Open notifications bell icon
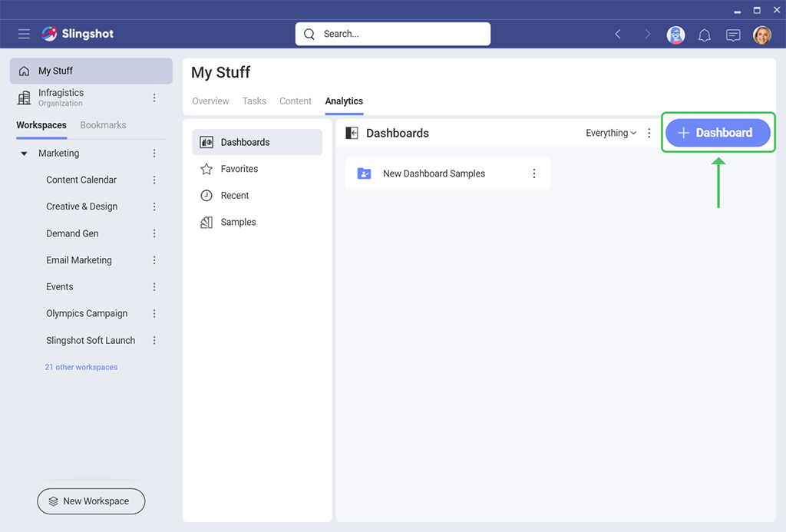The image size is (786, 532). (x=705, y=35)
